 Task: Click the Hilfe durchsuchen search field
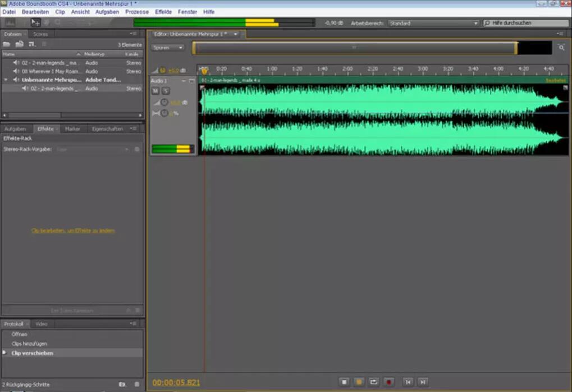(525, 23)
